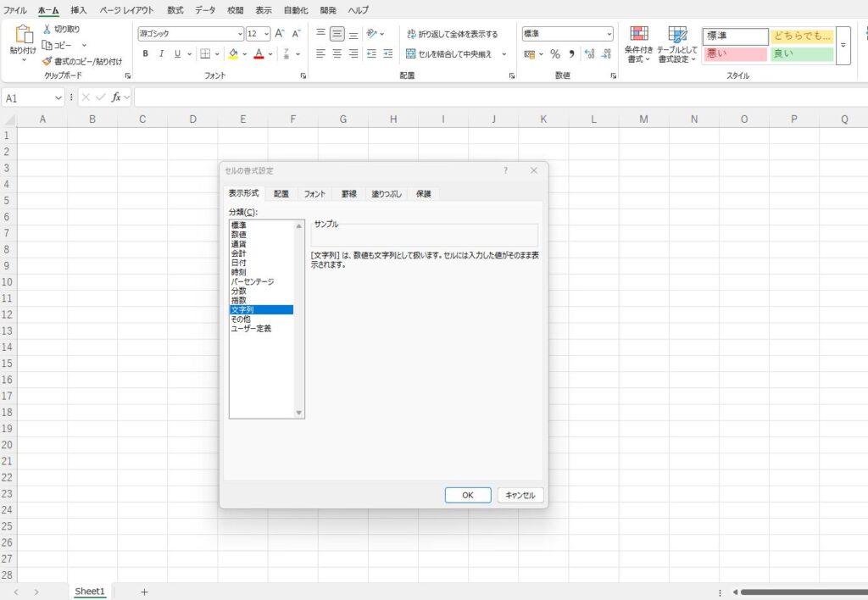868x600 pixels.
Task: Apply percent style with the % icon
Action: click(x=555, y=53)
